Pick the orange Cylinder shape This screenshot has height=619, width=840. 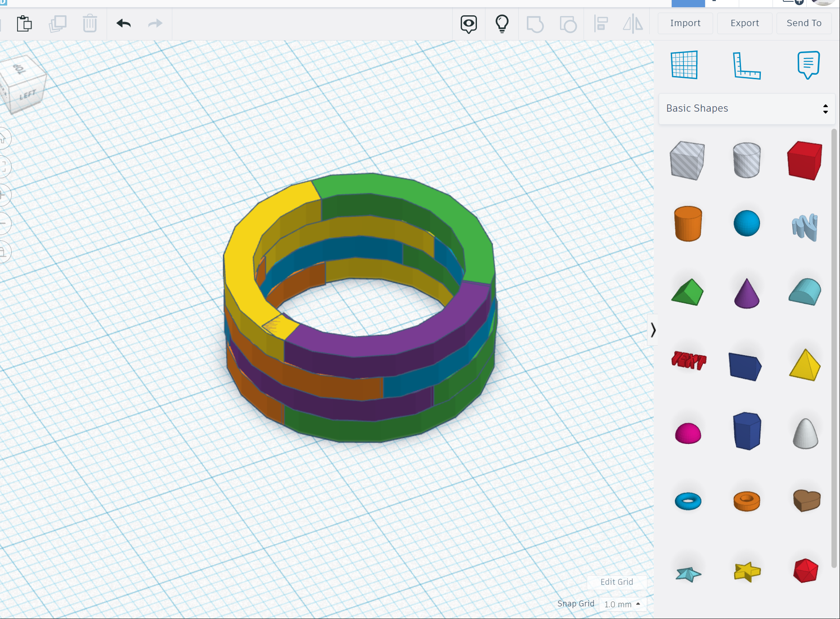pyautogui.click(x=688, y=224)
